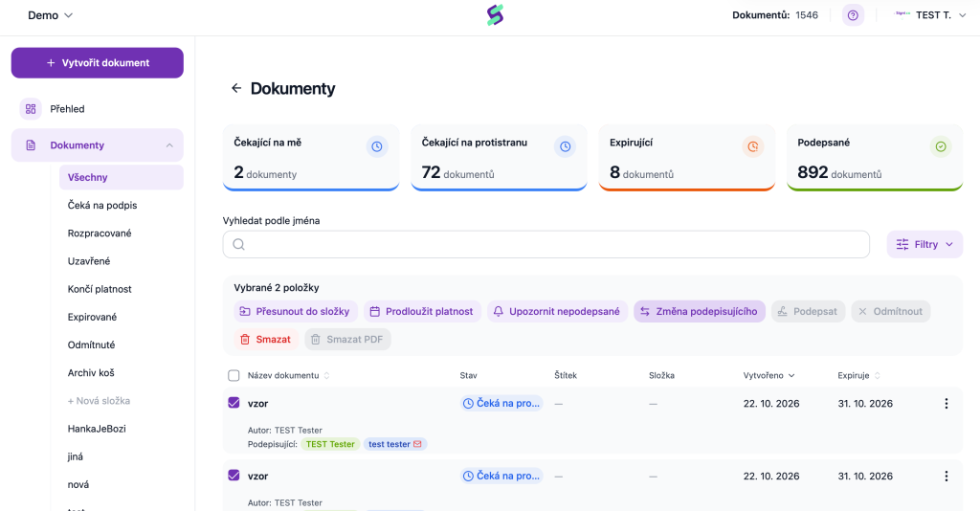
Task: Click the orange clock icon on Expirující card
Action: (752, 146)
